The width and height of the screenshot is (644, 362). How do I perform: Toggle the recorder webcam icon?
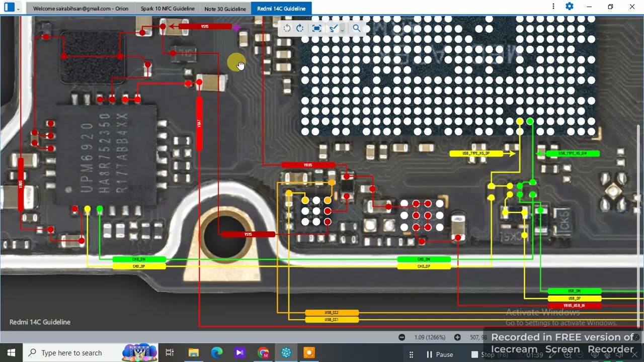point(595,355)
